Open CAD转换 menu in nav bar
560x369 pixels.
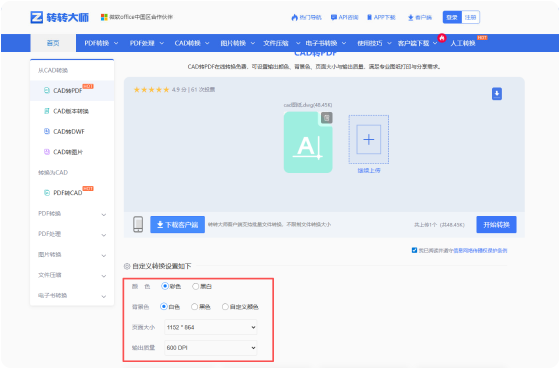[x=192, y=43]
